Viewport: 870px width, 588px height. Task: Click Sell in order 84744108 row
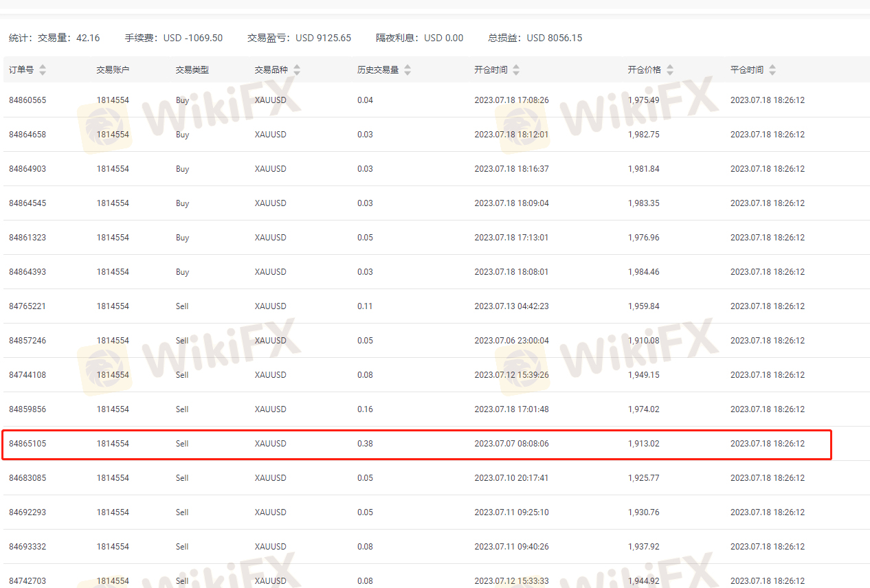click(182, 375)
